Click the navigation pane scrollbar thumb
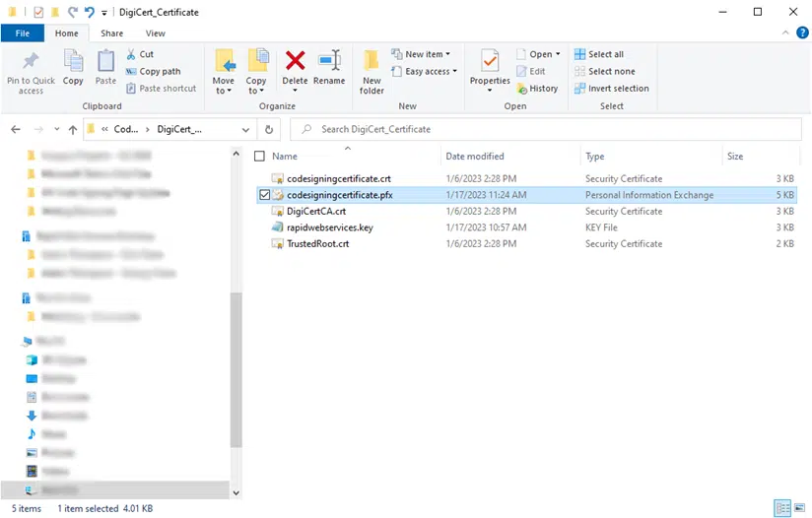Image resolution: width=812 pixels, height=518 pixels. 237,369
